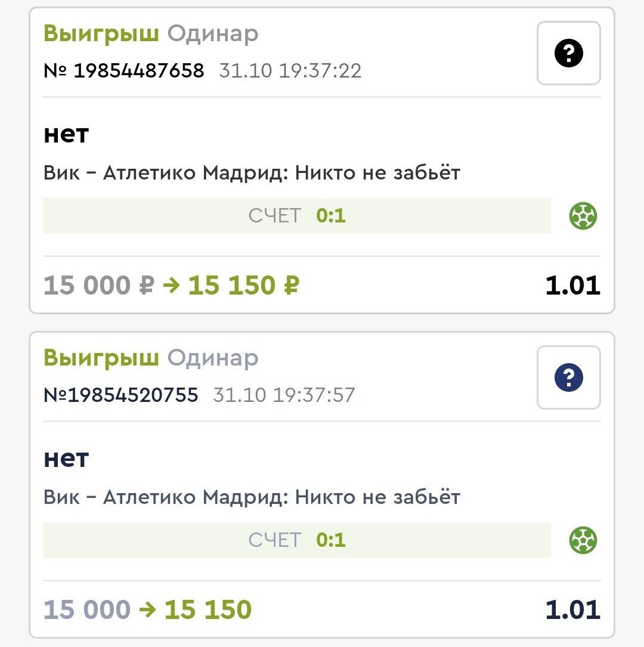
Task: Click the 1.01 odds in second bet
Action: pos(572,609)
